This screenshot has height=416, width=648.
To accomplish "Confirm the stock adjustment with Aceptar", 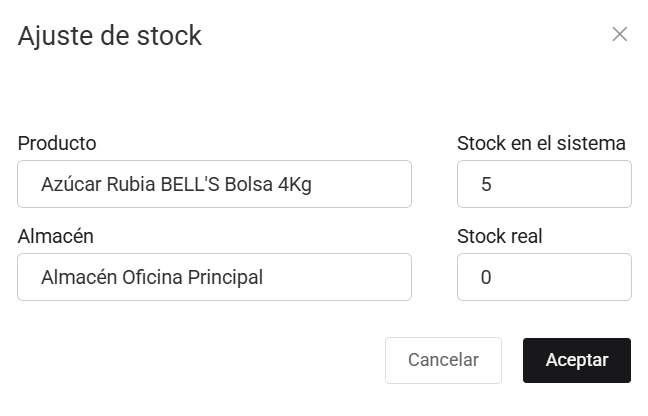I will coord(576,360).
